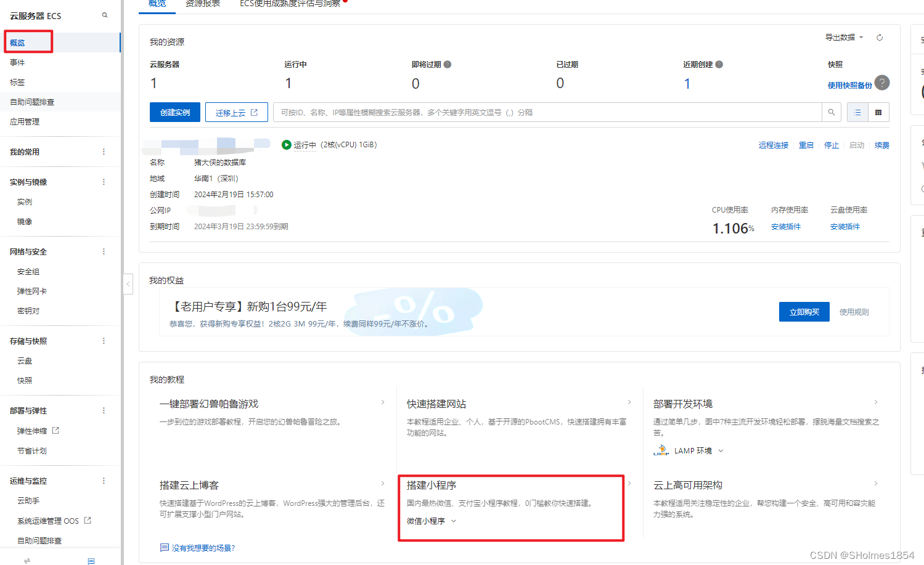Click 没有我想要的场景? link
The image size is (924, 565).
coord(203,548)
